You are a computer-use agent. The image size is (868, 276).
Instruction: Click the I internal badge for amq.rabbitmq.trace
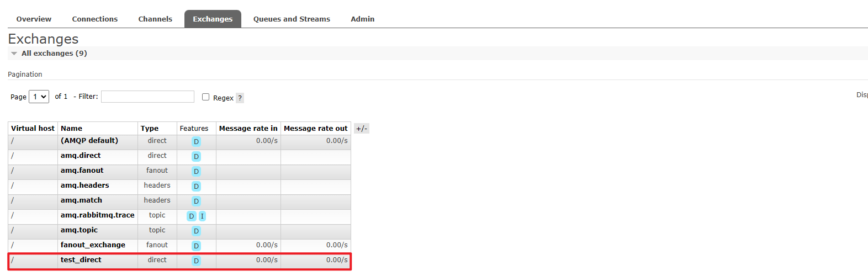[202, 216]
